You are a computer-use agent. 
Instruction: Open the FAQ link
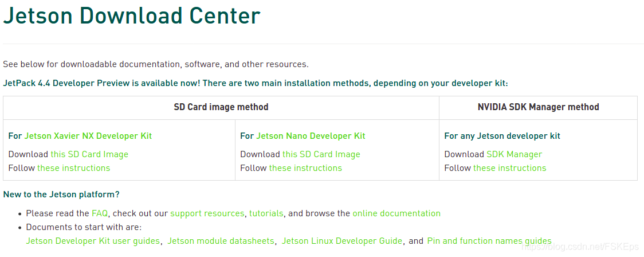(100, 213)
